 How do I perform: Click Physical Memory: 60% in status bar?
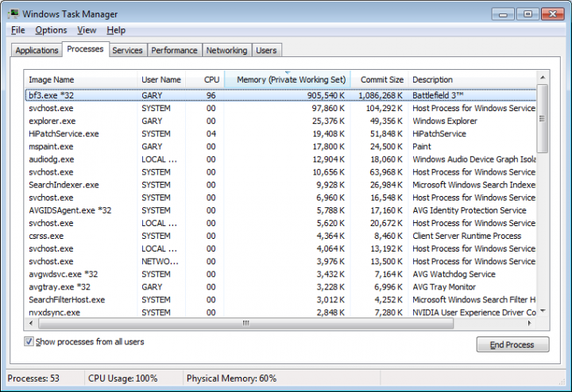click(x=231, y=379)
